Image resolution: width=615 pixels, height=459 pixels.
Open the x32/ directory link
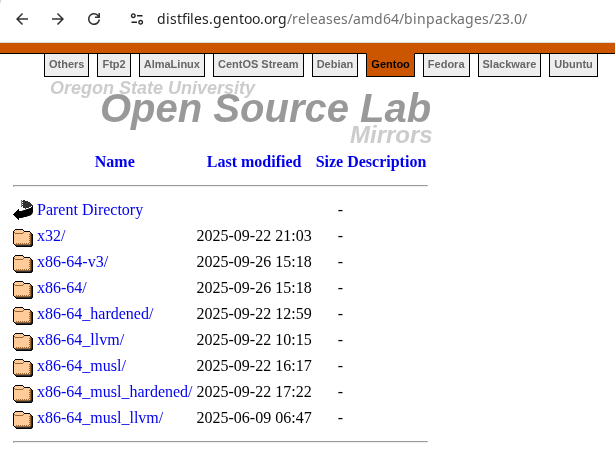(51, 236)
